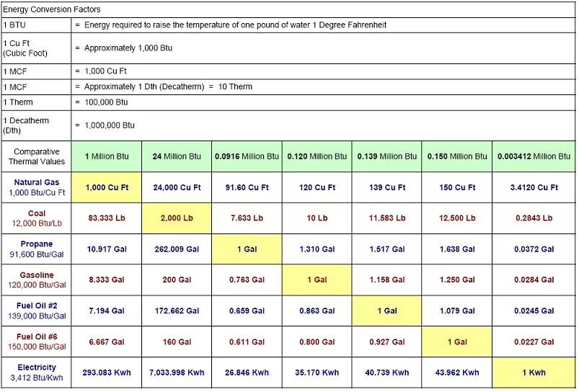579x392 pixels.
Task: Select the '91.60 Cu Ft' cell
Action: click(x=247, y=187)
